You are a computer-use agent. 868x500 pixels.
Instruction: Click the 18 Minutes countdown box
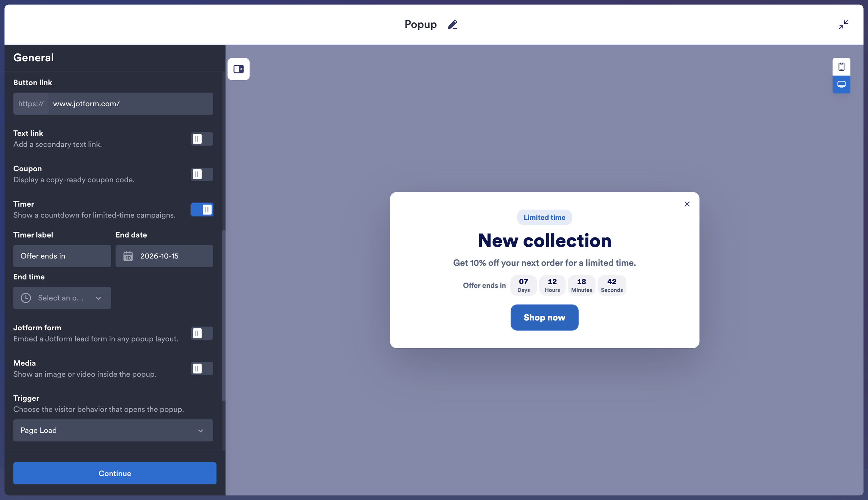point(581,285)
